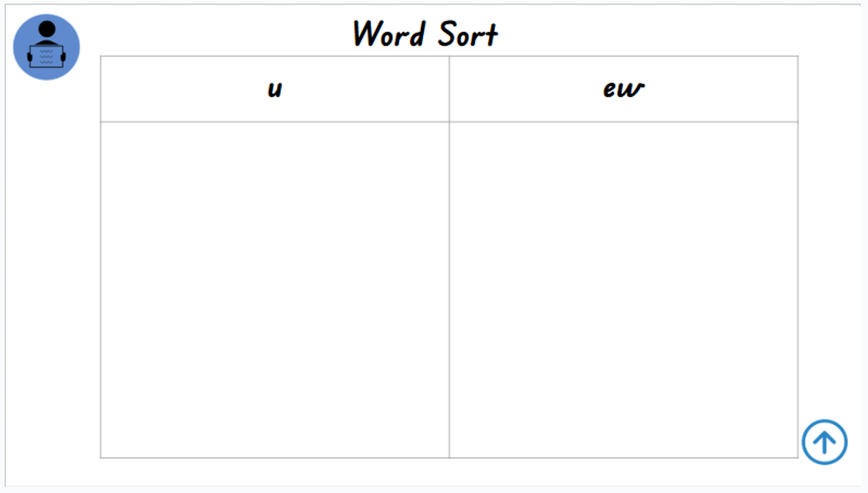Click the blue person reading icon
Screen dimensions: 868x493
click(x=46, y=47)
